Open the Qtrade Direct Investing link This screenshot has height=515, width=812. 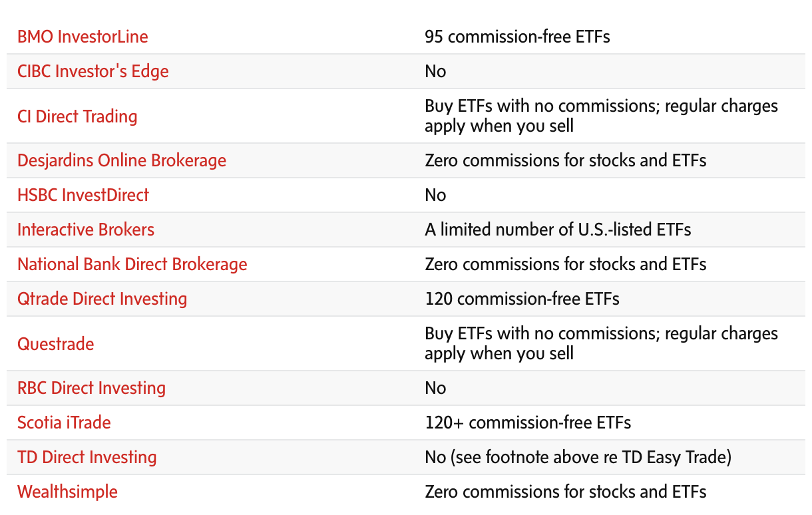pos(102,299)
